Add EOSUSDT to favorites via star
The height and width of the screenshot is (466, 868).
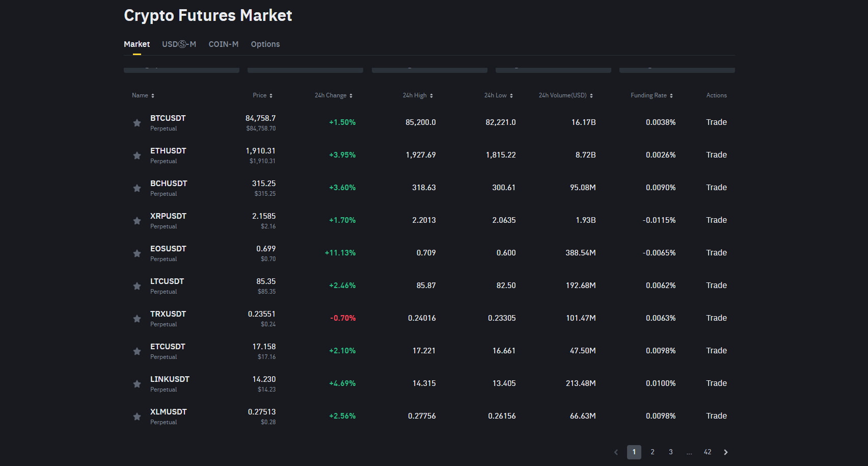coord(137,253)
